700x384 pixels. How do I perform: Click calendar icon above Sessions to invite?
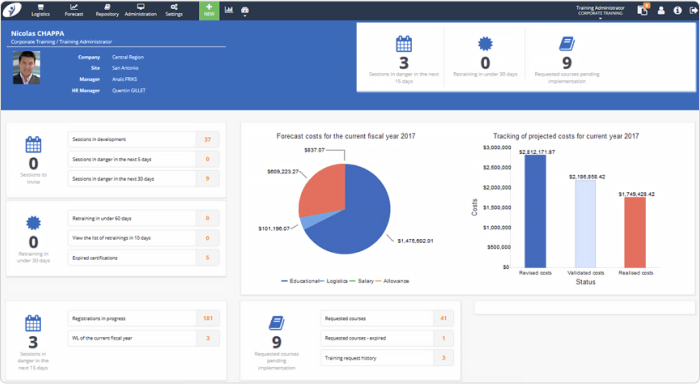click(x=33, y=144)
